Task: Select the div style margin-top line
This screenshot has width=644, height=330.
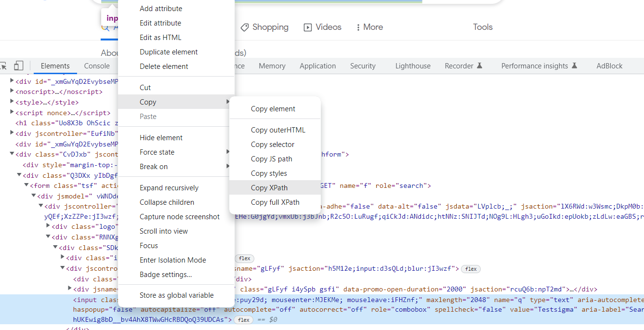Action: (70, 165)
